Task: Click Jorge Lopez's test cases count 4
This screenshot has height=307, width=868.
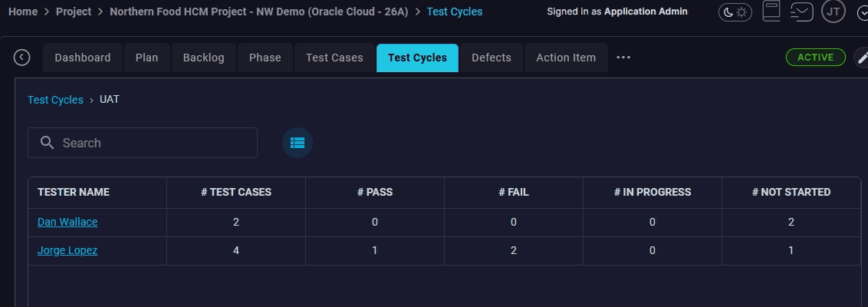Action: click(236, 250)
